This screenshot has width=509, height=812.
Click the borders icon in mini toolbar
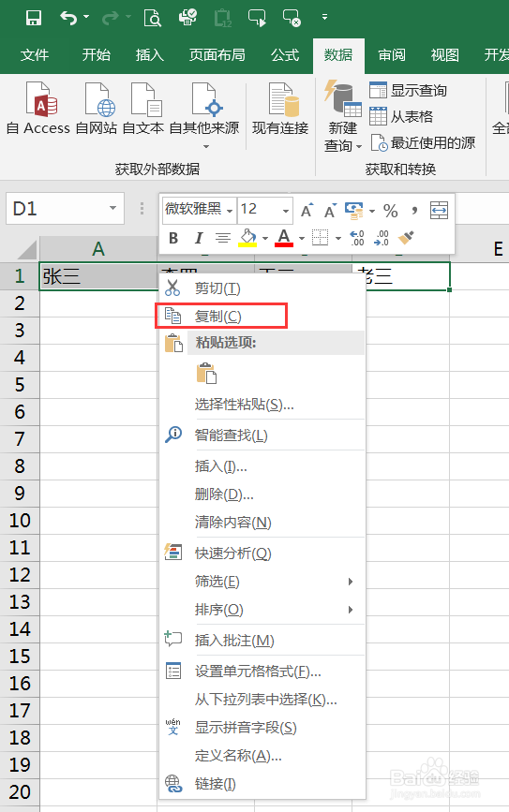click(320, 238)
